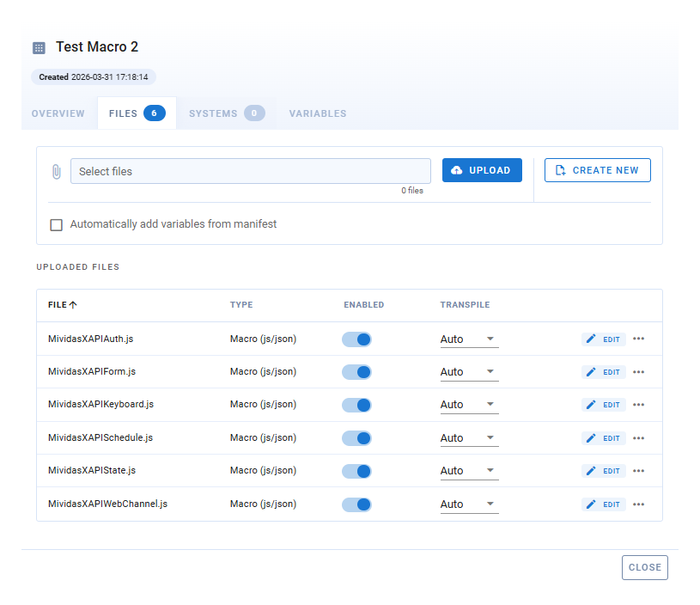Toggle off MividasXAPISchedule.js enabled switch
Viewport: 700px width, 605px height.
(x=357, y=438)
